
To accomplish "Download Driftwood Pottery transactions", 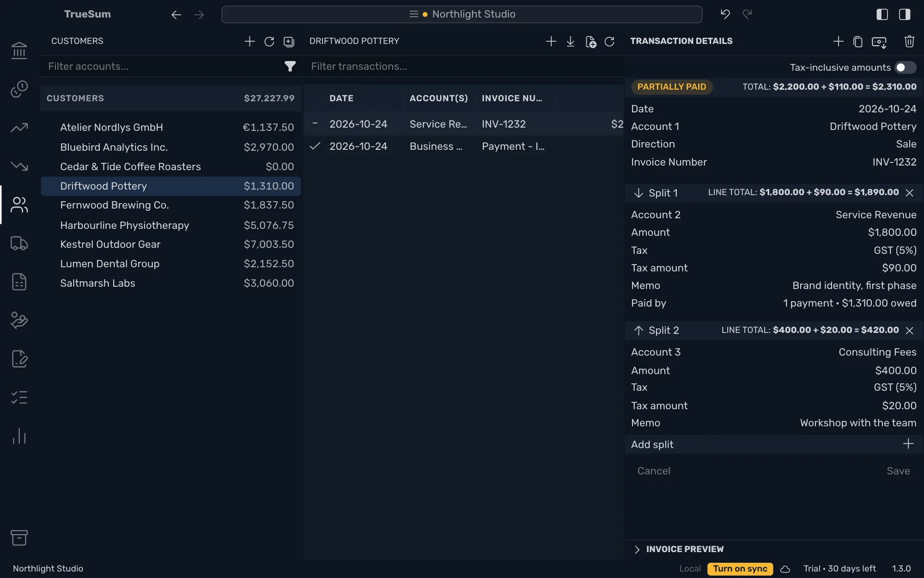I will (x=570, y=42).
